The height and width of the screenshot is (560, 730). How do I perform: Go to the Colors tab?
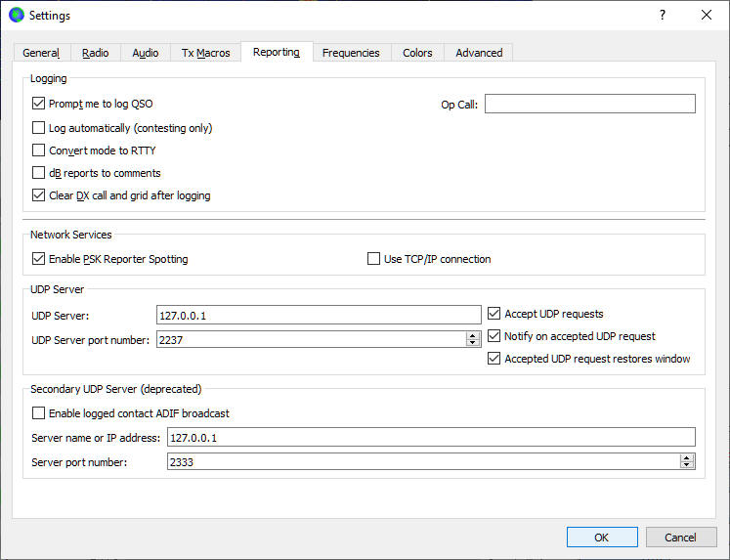click(x=417, y=53)
